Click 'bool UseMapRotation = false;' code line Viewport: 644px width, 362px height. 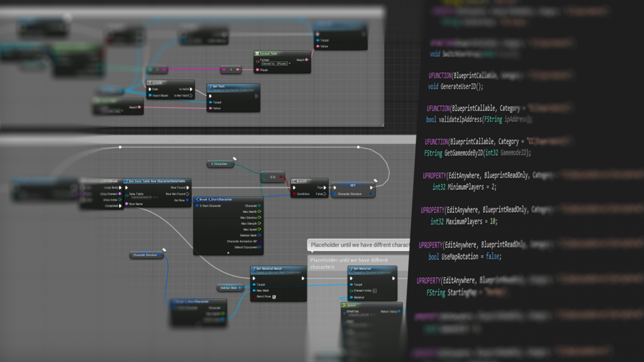465,256
